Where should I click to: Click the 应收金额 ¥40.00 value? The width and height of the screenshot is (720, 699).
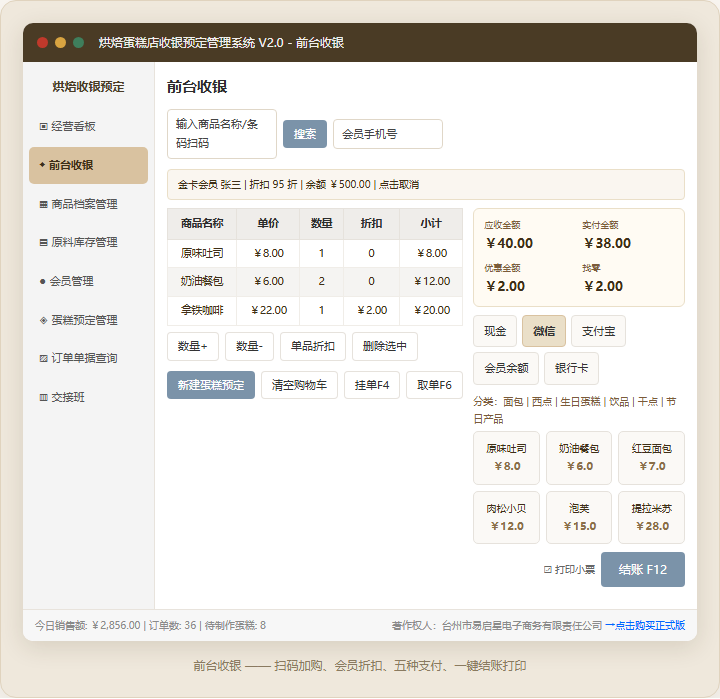(x=510, y=243)
